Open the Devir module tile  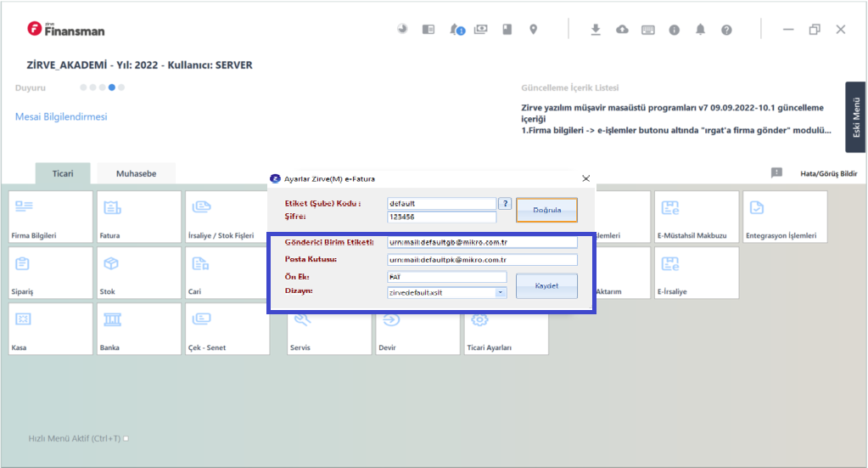(418, 335)
